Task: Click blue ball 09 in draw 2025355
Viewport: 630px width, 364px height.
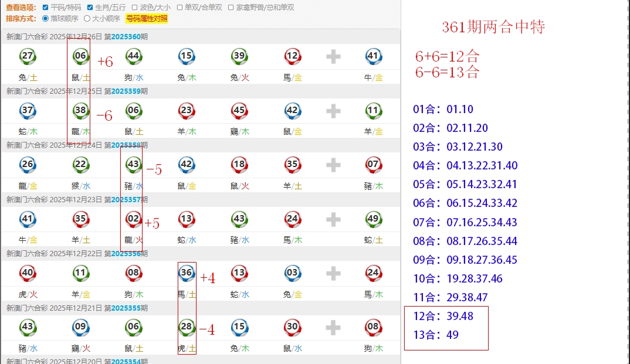Action: 80,328
